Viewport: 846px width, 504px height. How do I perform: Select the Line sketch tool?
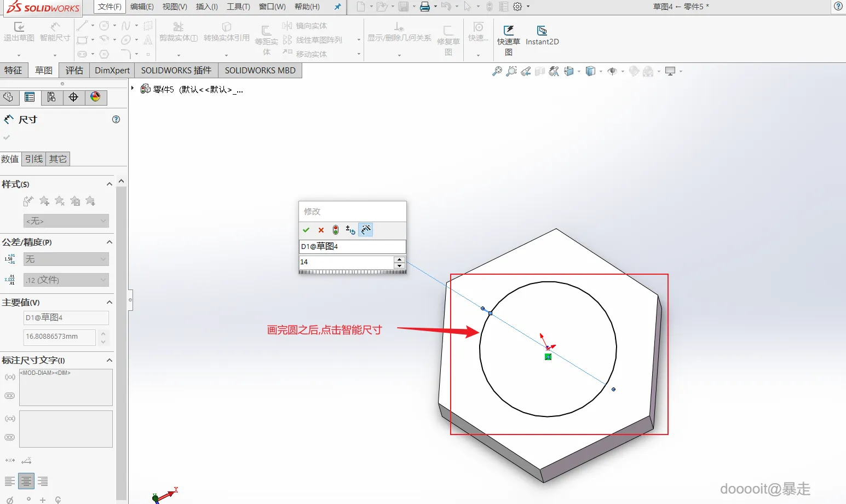pos(82,26)
